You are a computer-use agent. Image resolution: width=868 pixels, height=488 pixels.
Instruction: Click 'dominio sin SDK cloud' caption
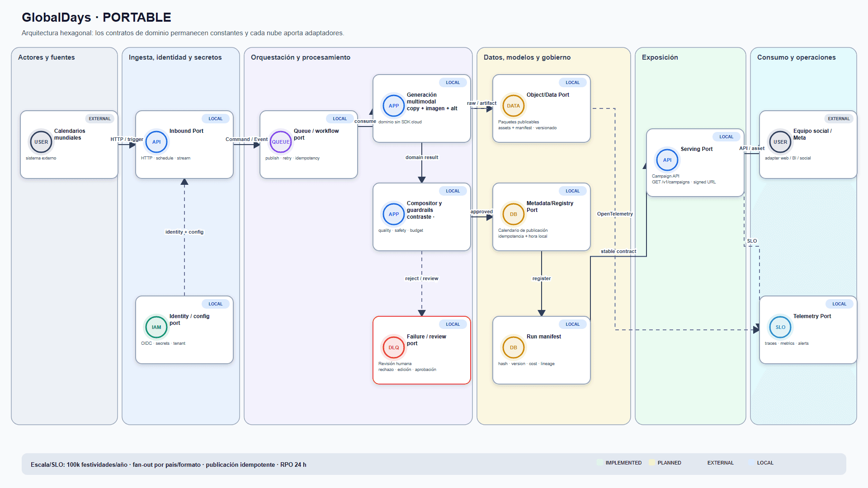coord(400,122)
